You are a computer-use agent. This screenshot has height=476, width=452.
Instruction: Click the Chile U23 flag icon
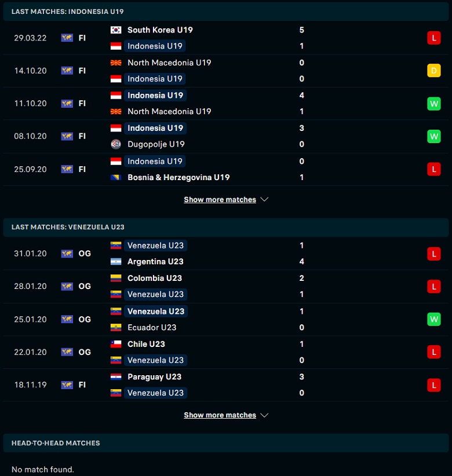pos(116,344)
